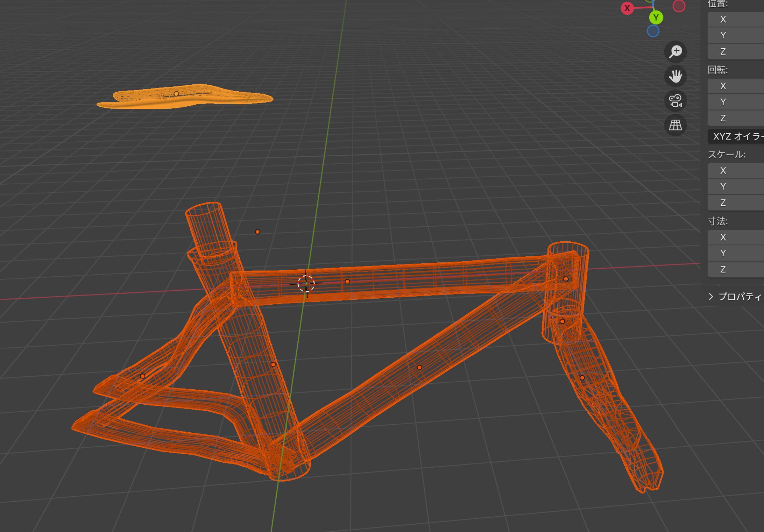Click the 回転 Z field
Screen dimensions: 764x532
click(x=736, y=118)
